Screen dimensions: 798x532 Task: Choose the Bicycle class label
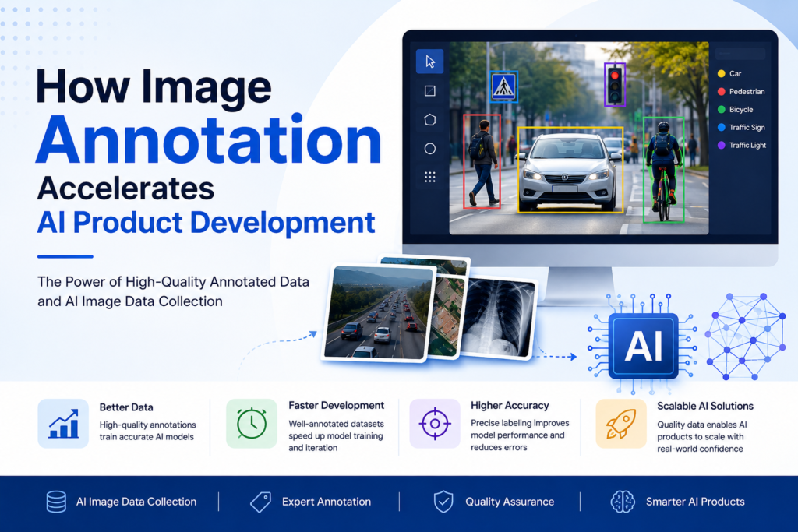(736, 109)
